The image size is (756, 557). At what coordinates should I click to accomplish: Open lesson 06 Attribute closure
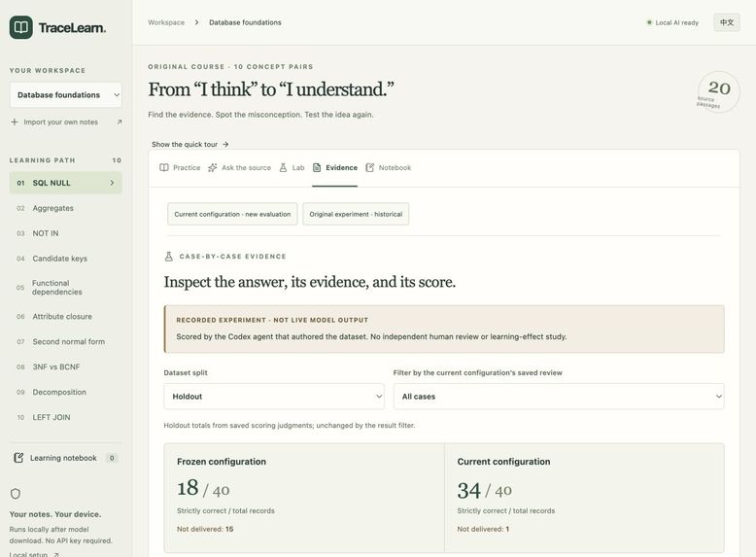pos(65,316)
